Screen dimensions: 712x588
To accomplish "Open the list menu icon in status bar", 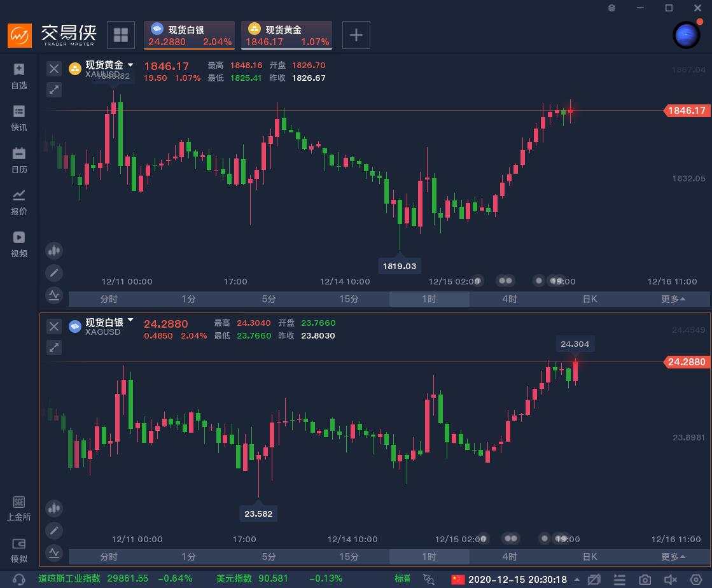I will (619, 579).
